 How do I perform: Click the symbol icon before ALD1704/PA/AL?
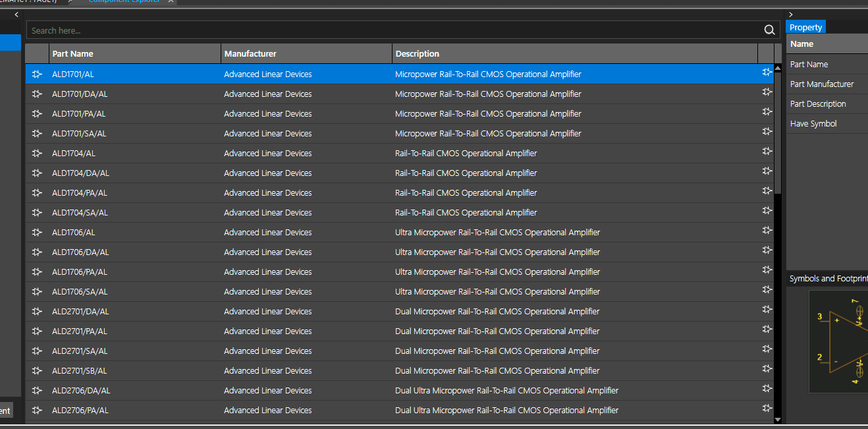pos(37,192)
